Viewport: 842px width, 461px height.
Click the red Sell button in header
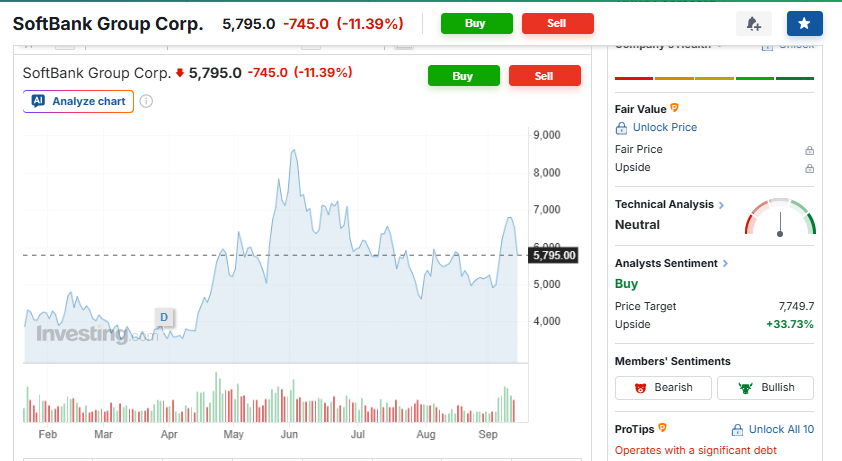point(558,24)
